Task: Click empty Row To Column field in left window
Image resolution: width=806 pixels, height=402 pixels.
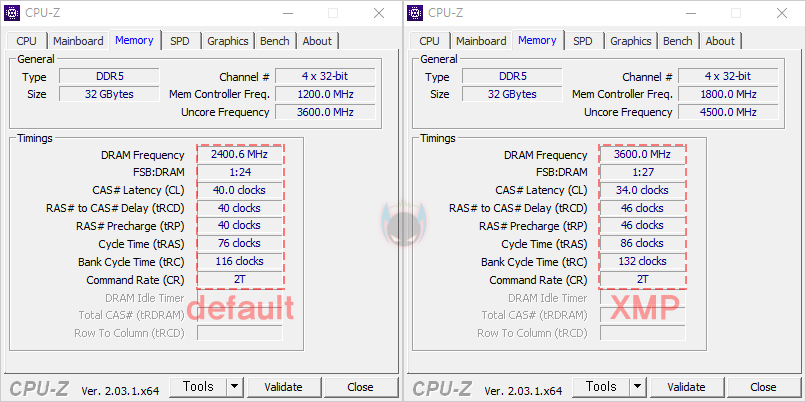Action: coord(240,333)
